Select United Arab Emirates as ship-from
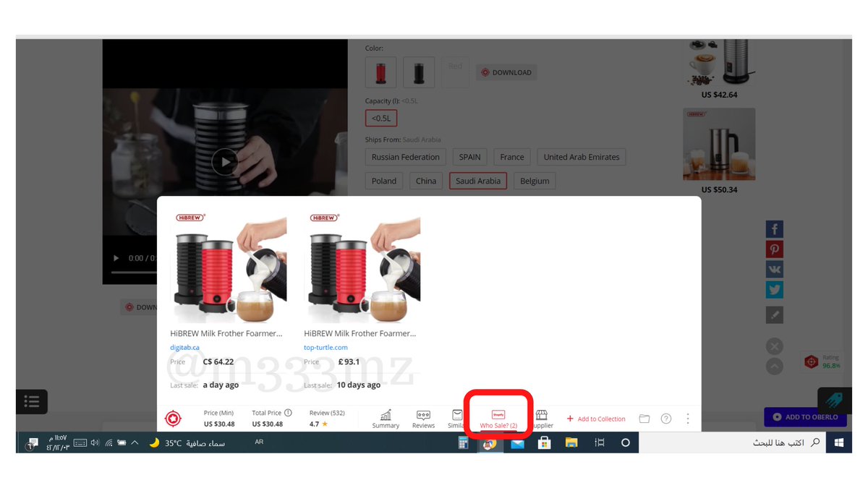This screenshot has height=488, width=868. tap(582, 157)
